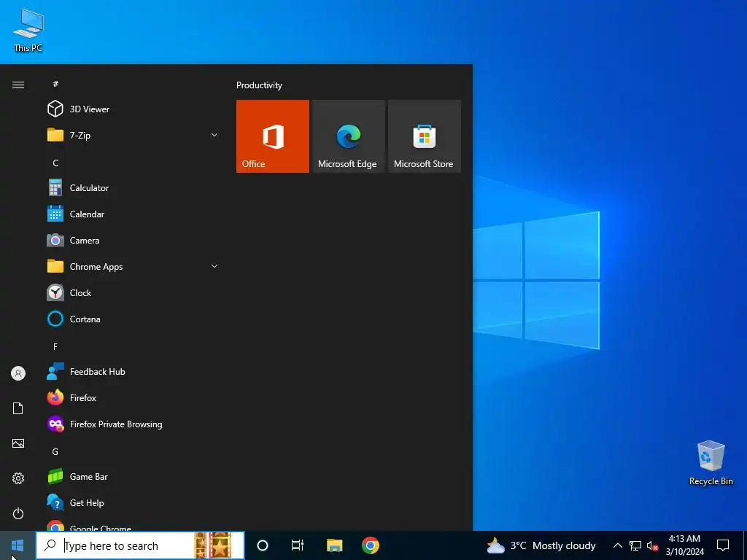This screenshot has height=560, width=747.
Task: Open File Explorer from the taskbar
Action: 334,545
